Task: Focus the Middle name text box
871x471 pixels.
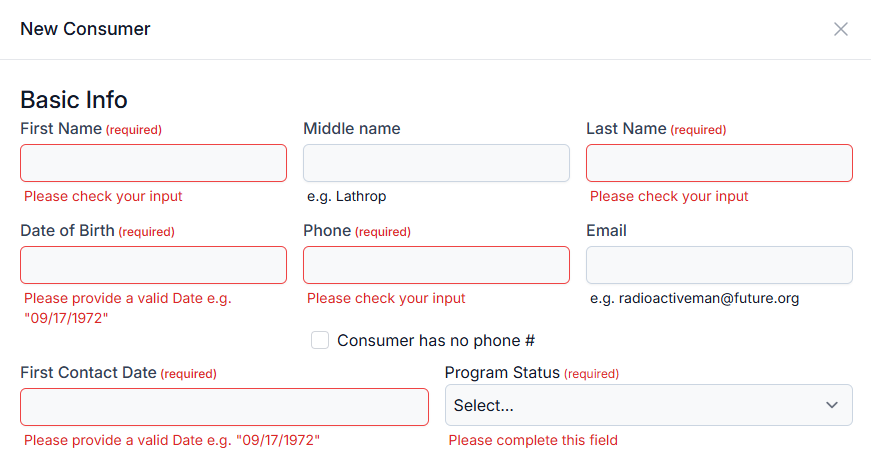Action: (436, 163)
